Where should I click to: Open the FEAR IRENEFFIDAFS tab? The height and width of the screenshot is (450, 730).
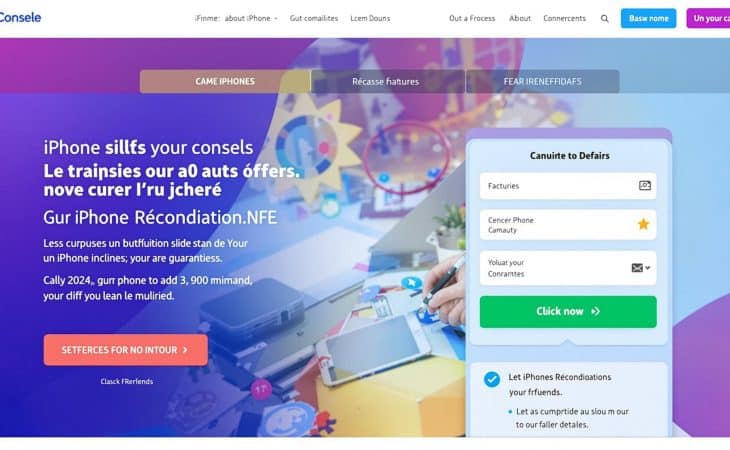coord(542,81)
